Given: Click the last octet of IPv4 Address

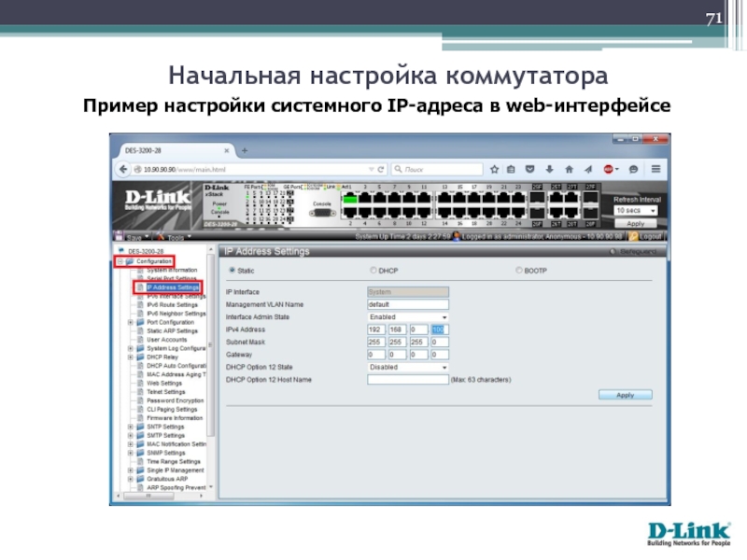Looking at the screenshot, I should [440, 329].
